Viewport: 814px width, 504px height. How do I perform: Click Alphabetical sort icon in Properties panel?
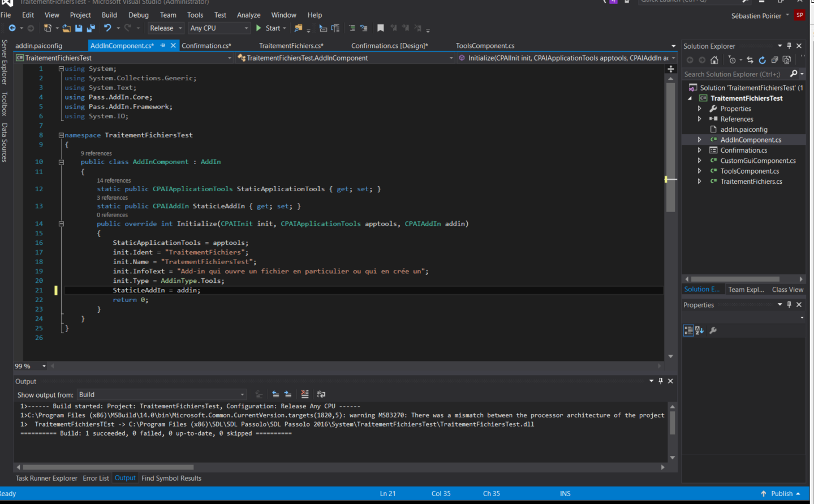pos(700,330)
